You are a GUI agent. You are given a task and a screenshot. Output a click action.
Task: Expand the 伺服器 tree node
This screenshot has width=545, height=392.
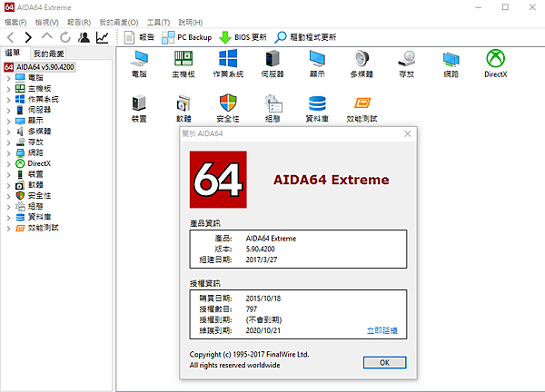[9, 111]
